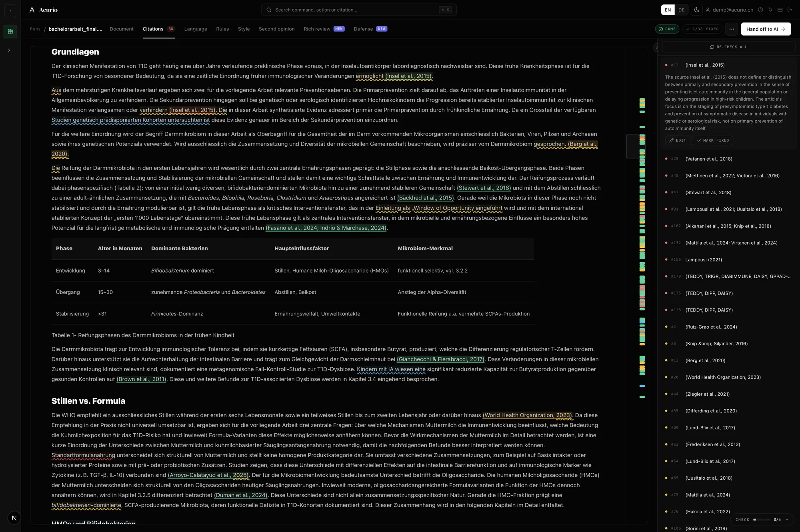Viewport: 800px width, 532px height.
Task: Click the bachelorarbeit_final breadcrumb
Action: (75, 29)
